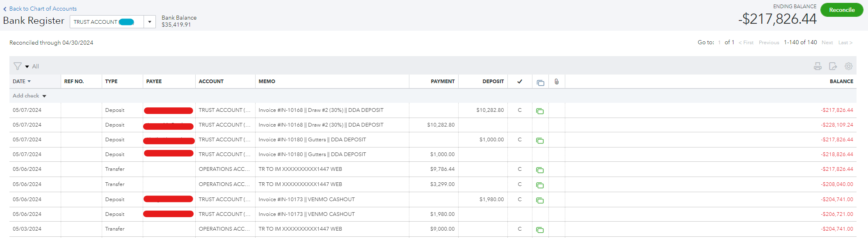Screen dimensions: 868x238
Task: Click $9,786.44 payment amount
Action: click(x=442, y=169)
